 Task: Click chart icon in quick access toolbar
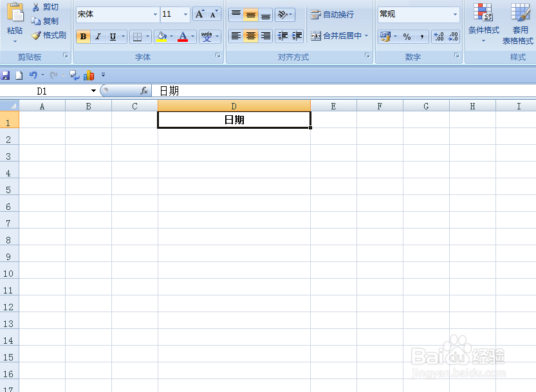89,75
